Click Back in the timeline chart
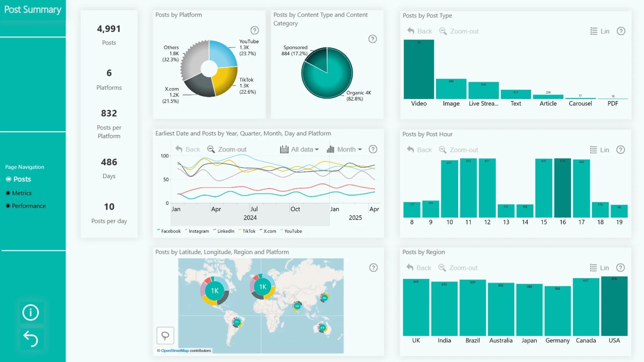The width and height of the screenshot is (644, 362). click(x=187, y=149)
